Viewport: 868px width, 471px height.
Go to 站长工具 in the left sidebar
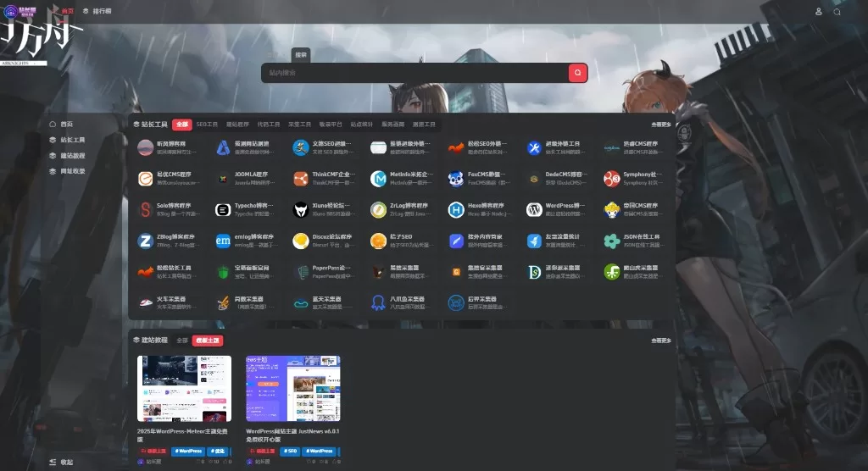point(72,140)
